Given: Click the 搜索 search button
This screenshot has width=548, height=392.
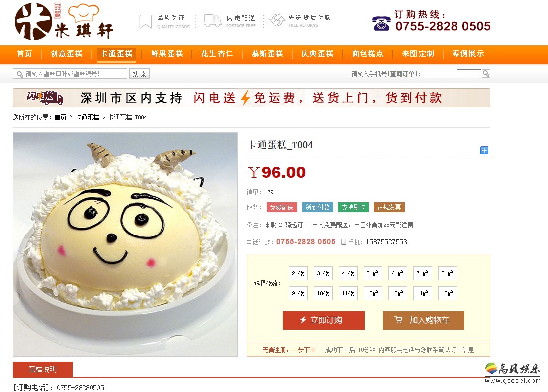Looking at the screenshot, I should coord(139,74).
